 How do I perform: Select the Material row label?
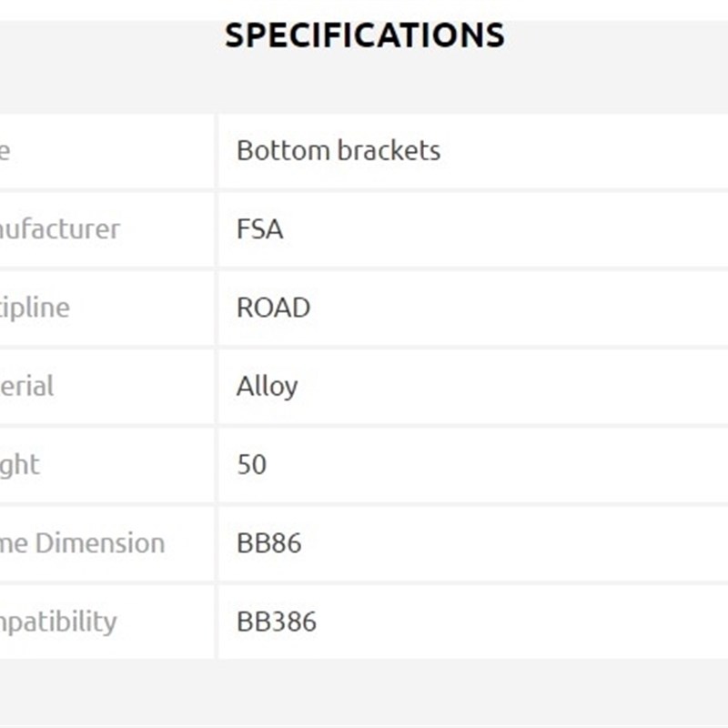27,386
